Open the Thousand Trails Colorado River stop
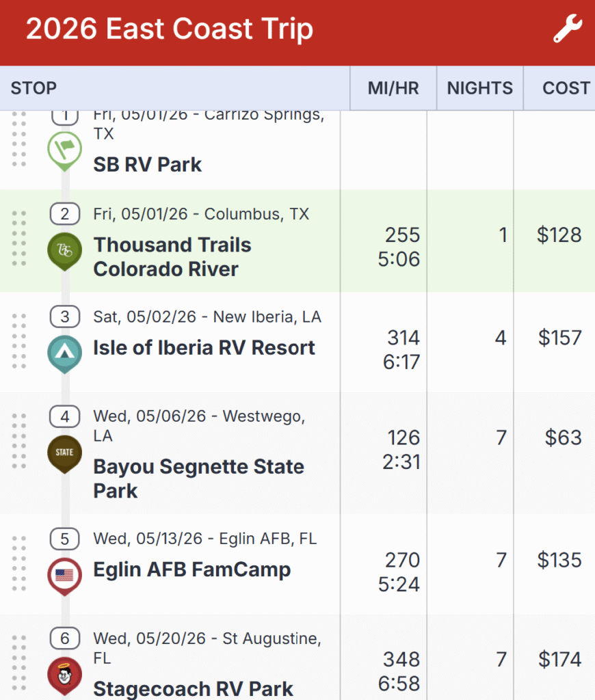This screenshot has width=595, height=700. point(172,257)
